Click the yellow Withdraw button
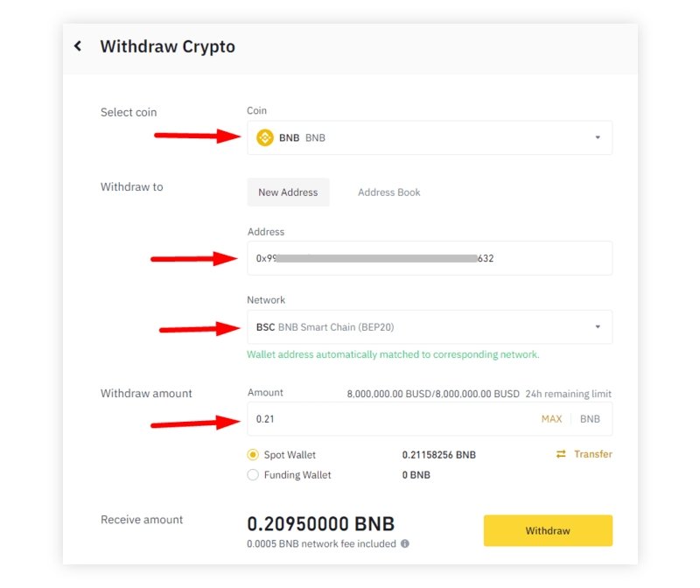The height and width of the screenshot is (588, 700). pos(548,530)
